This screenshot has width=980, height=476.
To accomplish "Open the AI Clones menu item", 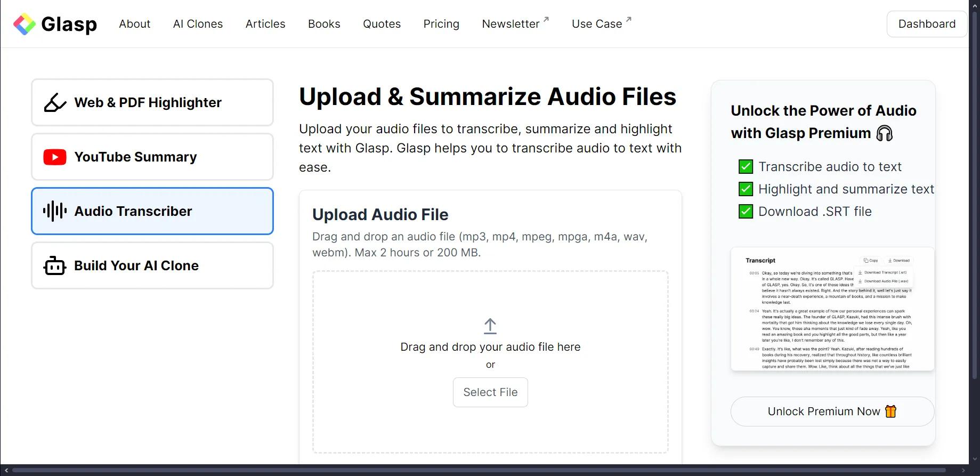I will (198, 24).
